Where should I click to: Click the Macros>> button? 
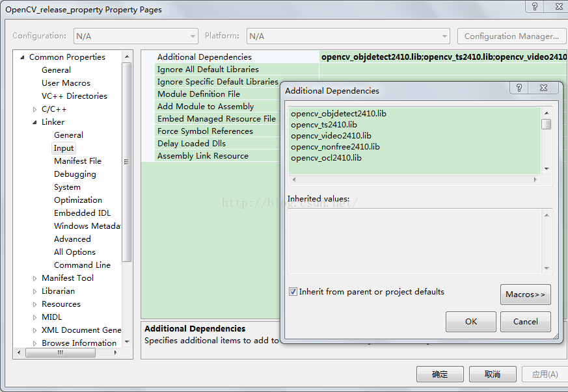525,294
